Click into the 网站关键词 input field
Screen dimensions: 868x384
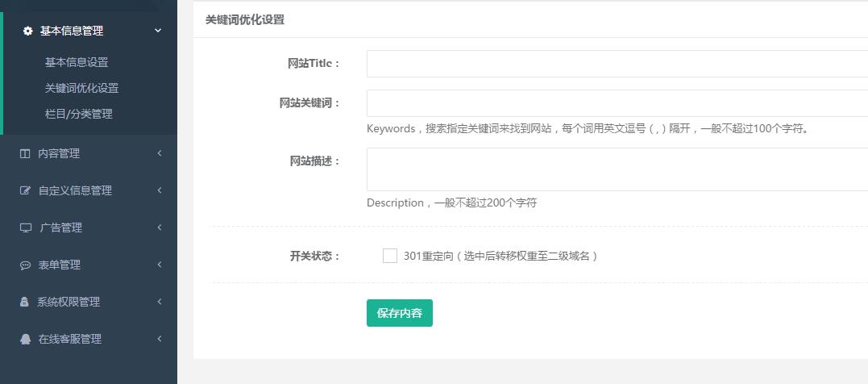617,103
